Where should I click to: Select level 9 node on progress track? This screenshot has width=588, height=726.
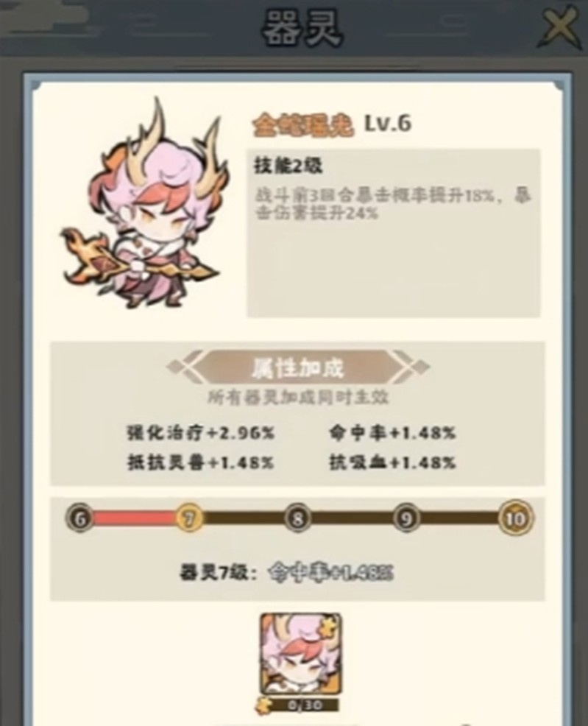tap(406, 518)
